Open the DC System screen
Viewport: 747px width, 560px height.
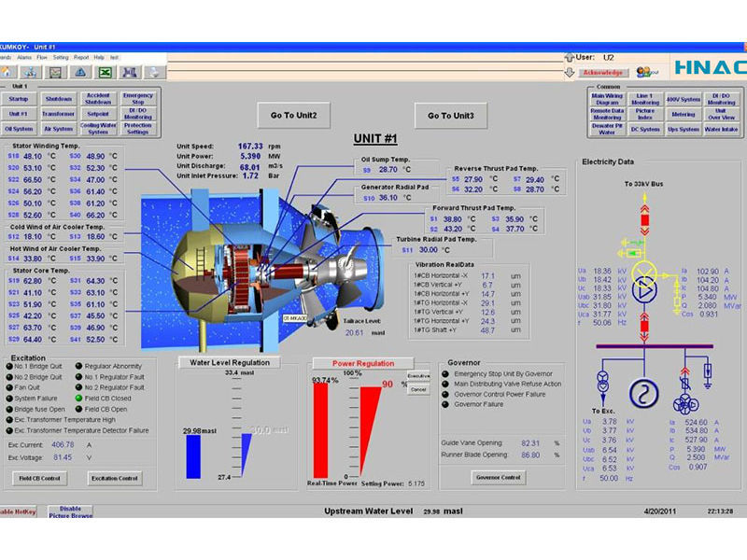(x=644, y=129)
